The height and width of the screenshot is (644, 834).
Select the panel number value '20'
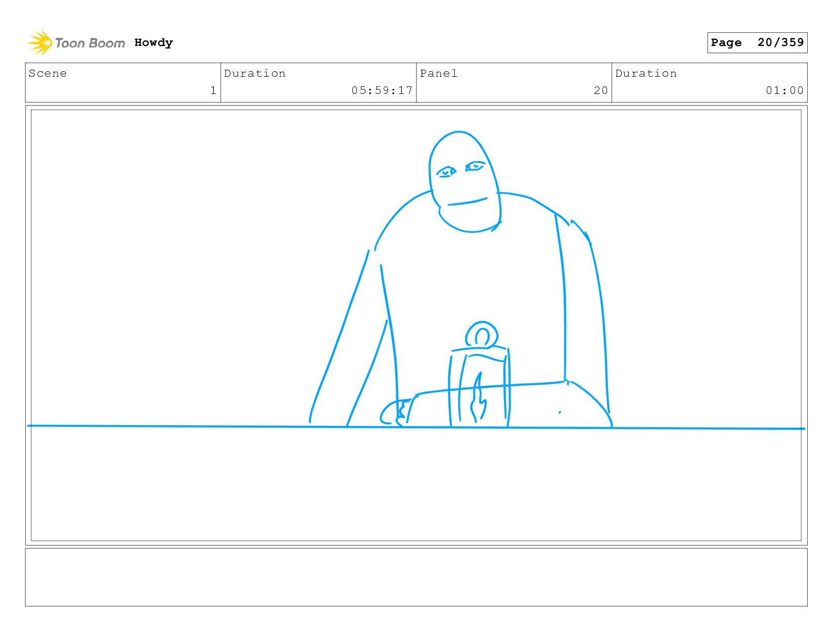601,90
